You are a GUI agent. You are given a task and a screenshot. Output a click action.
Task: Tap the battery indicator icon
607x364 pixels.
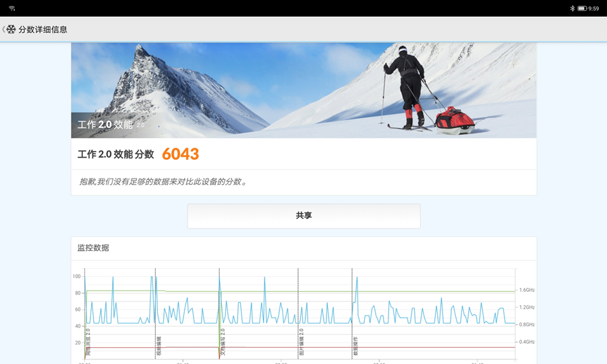pyautogui.click(x=582, y=8)
